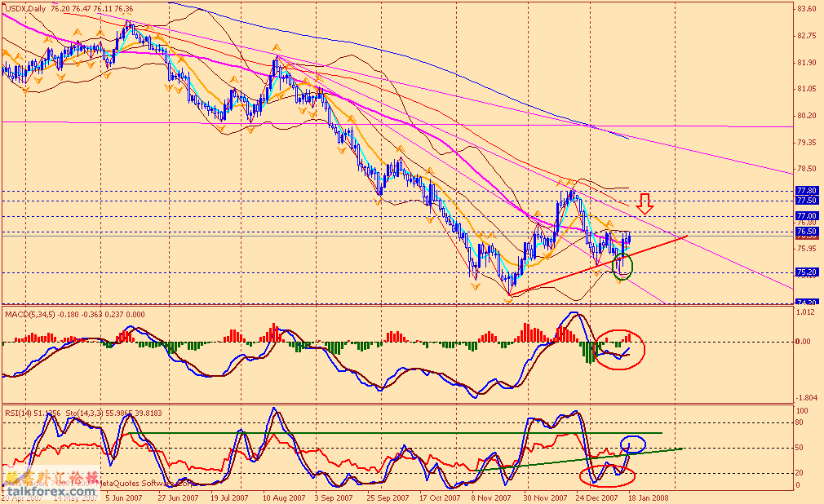The width and height of the screenshot is (824, 504).
Task: Click the 83.60 price axis label
Action: pos(807,9)
